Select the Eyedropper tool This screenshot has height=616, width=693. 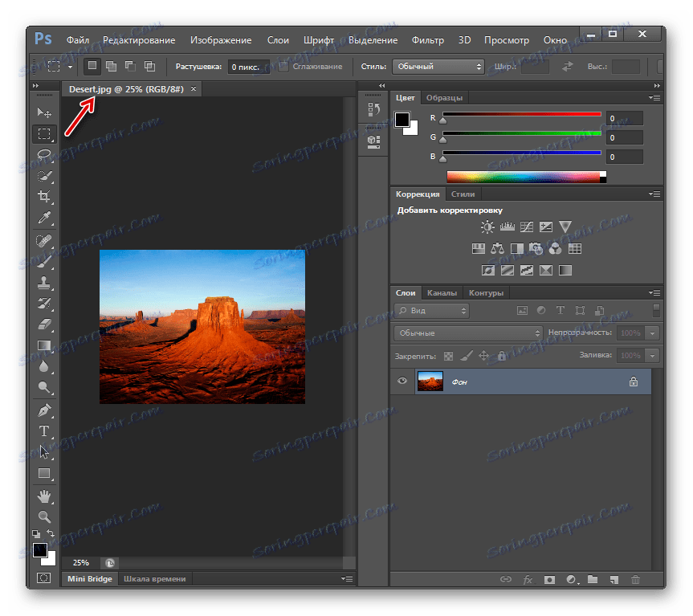click(43, 218)
